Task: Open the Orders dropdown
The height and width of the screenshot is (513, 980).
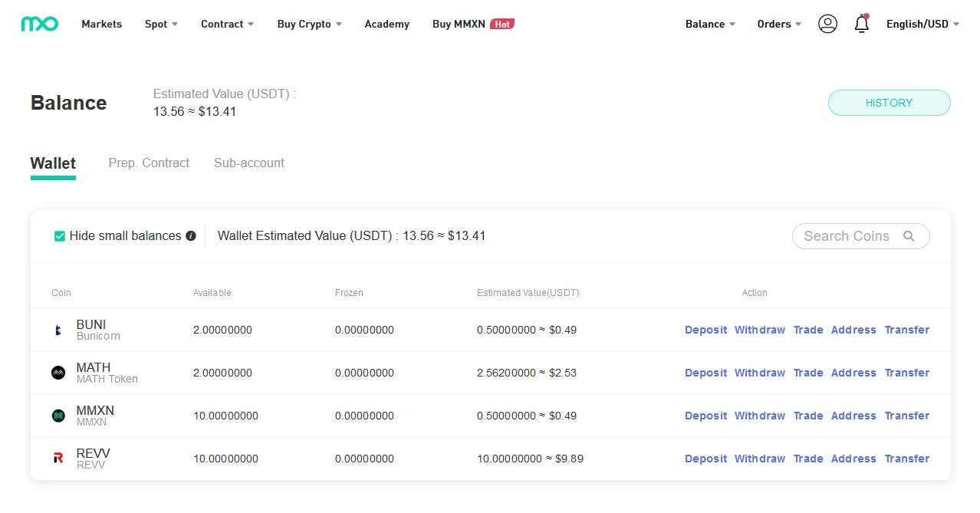Action: click(779, 24)
